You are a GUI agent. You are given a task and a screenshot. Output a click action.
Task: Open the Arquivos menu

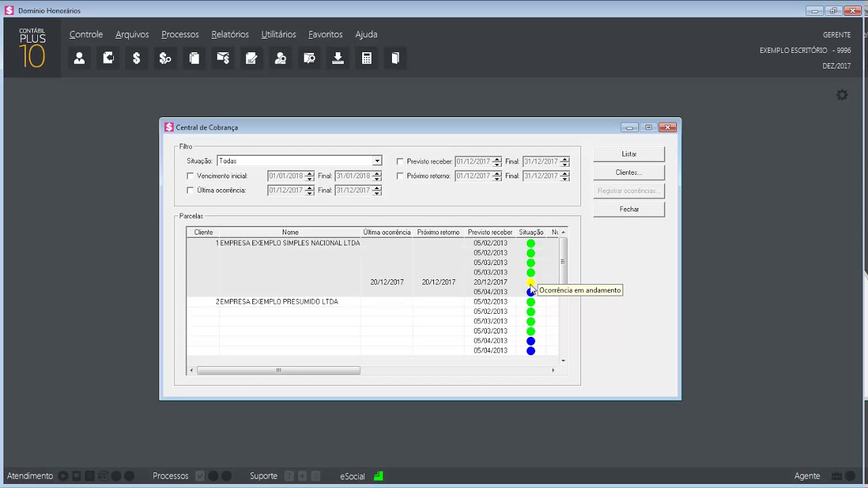coord(132,35)
